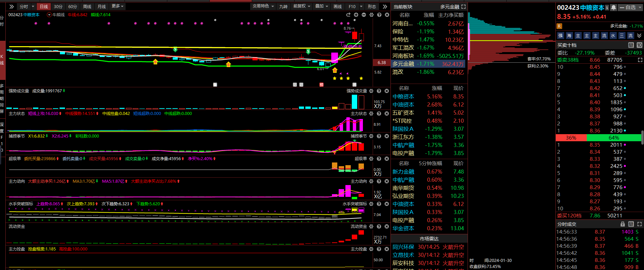Open settings gear for 超级单 indicator
This screenshot has width=644, height=270.
[371, 159]
